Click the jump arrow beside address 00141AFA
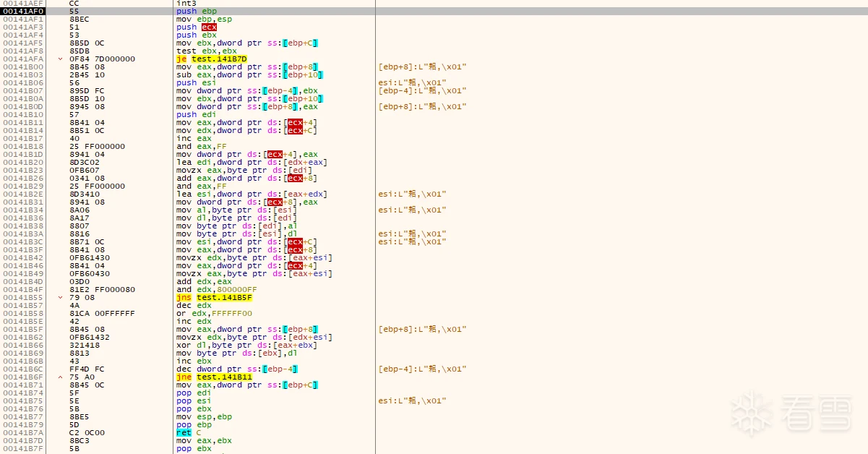This screenshot has height=454, width=868. (x=61, y=59)
